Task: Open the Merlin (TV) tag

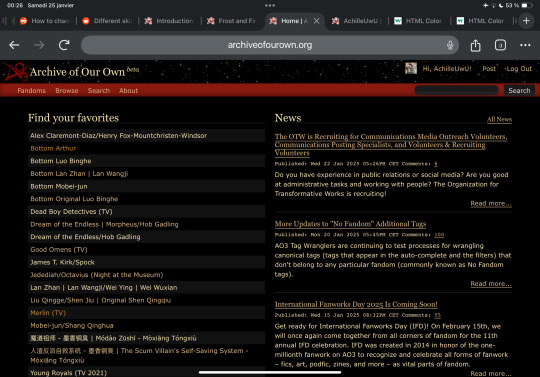Action: tap(48, 313)
